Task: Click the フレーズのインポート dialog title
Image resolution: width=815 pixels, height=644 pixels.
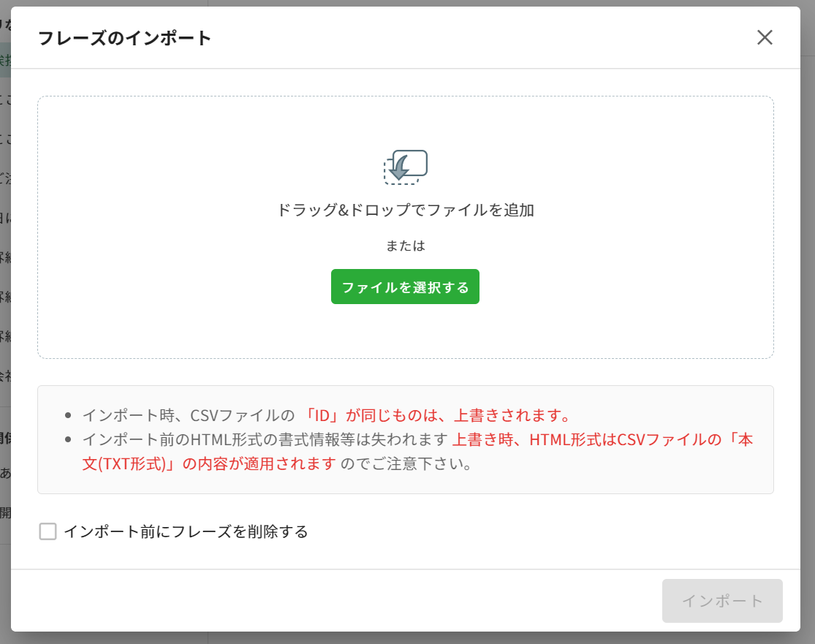Action: (x=124, y=38)
